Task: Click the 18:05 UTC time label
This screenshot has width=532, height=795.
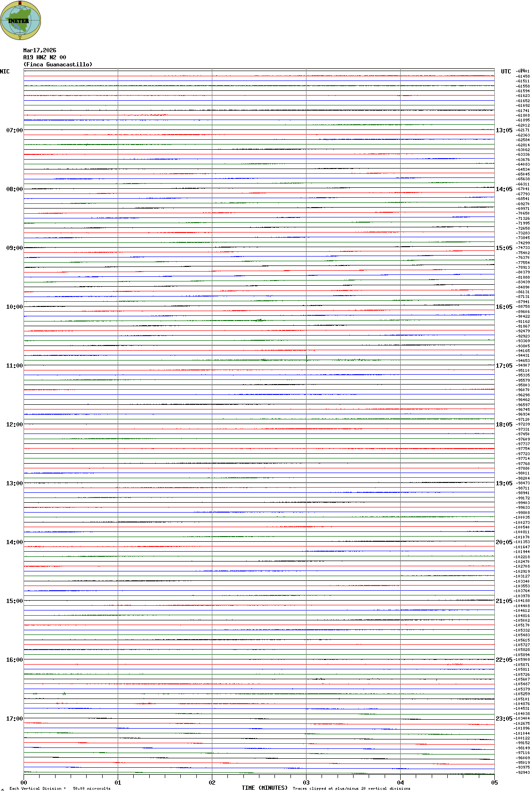Action: pyautogui.click(x=504, y=425)
